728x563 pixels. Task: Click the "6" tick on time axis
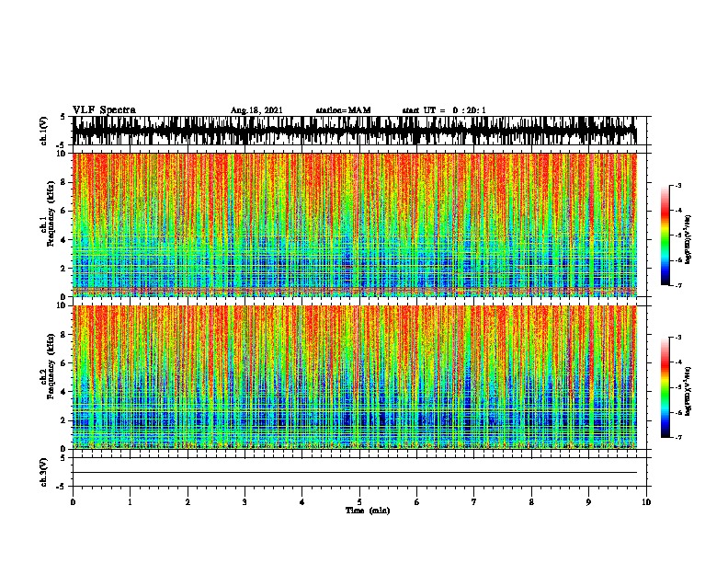pyautogui.click(x=417, y=502)
